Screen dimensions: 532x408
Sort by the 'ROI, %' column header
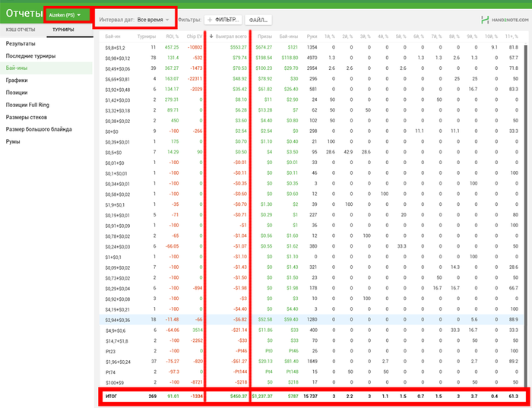(x=172, y=36)
